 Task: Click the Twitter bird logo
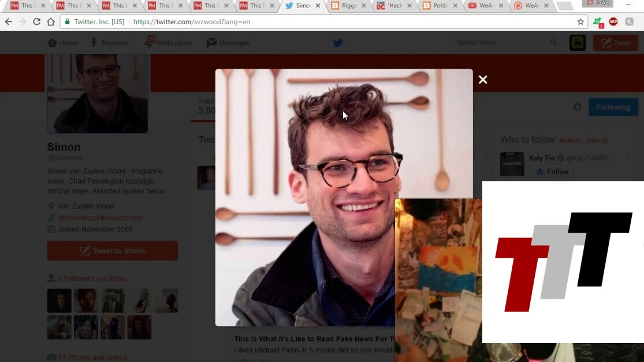338,43
